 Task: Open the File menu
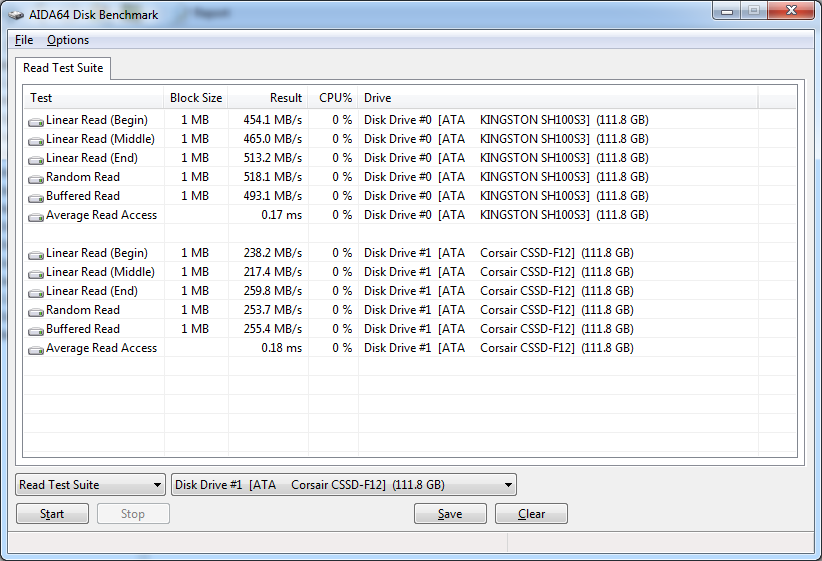pyautogui.click(x=24, y=40)
